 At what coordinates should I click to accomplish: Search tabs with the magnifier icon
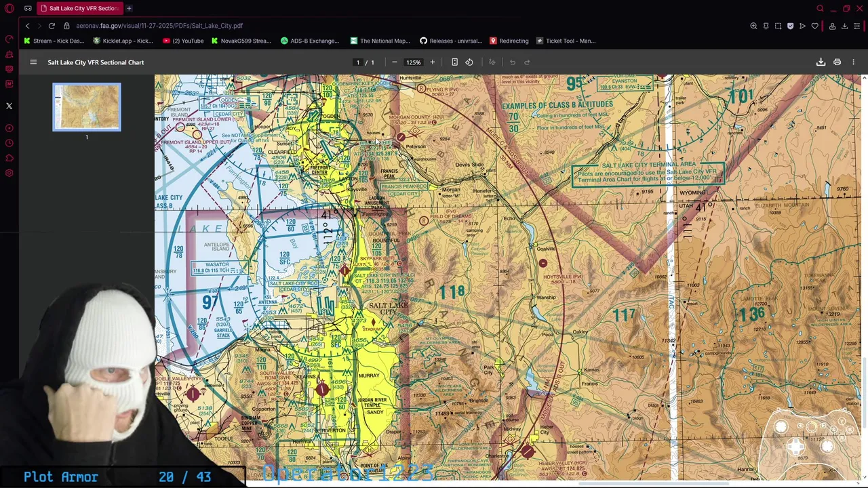click(820, 8)
